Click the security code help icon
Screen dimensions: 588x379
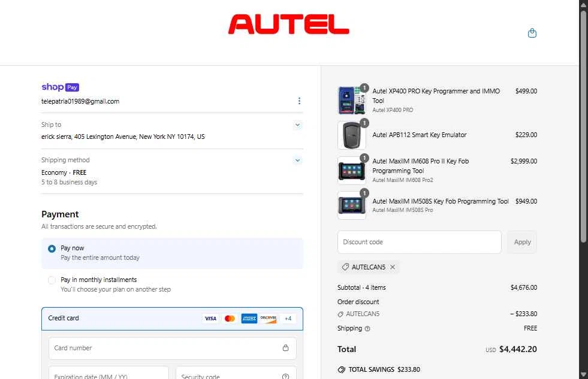(285, 376)
